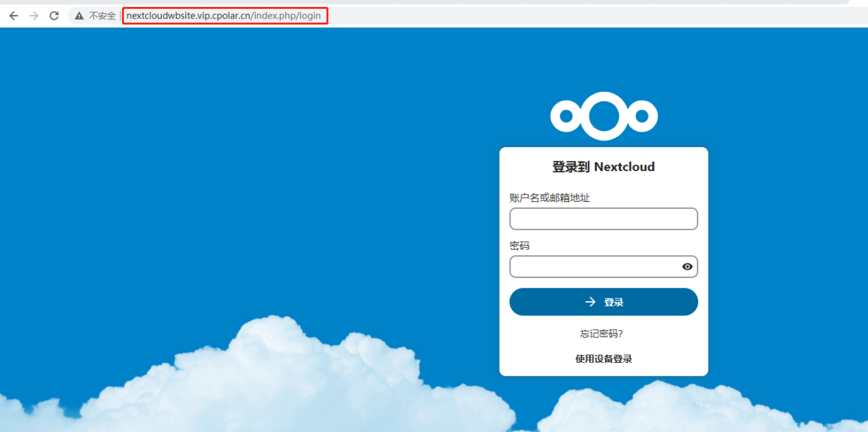Click the 不安全 warning indicator
Image resolution: width=868 pixels, height=432 pixels.
click(100, 15)
